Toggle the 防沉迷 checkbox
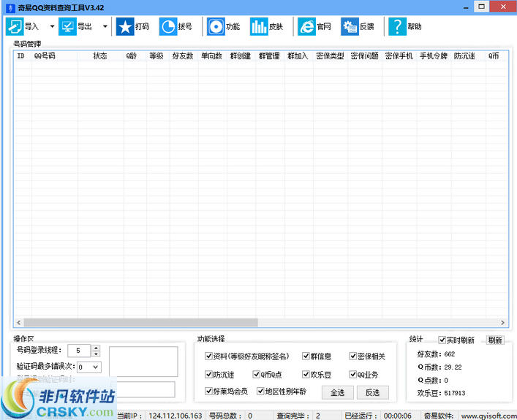 tap(208, 374)
